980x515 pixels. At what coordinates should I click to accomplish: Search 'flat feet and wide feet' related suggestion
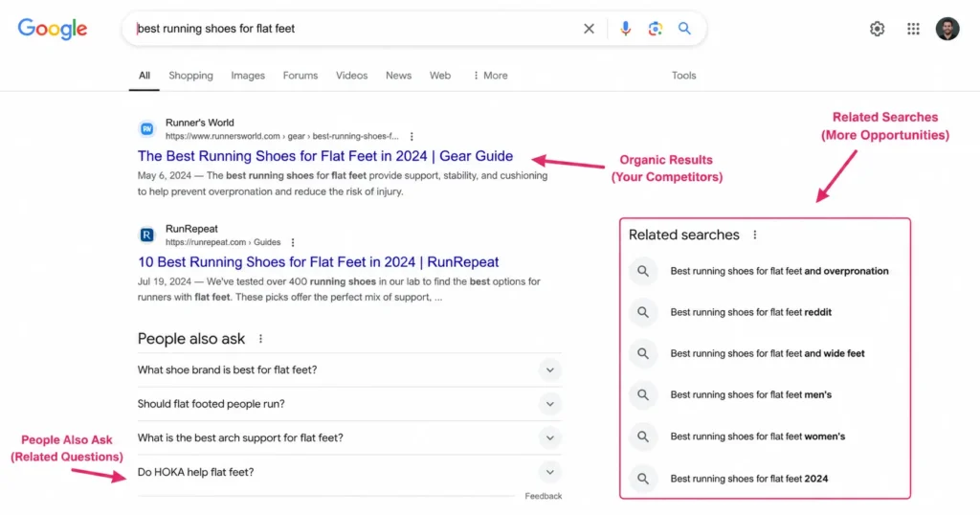click(768, 354)
